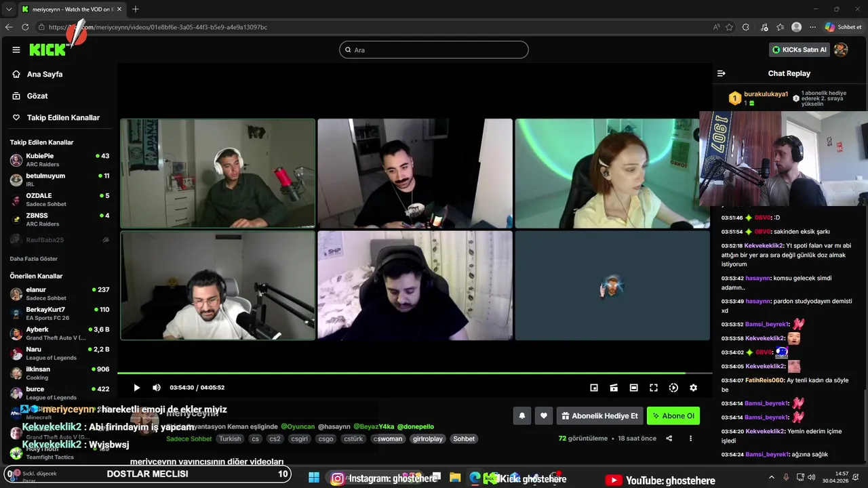Open ZBNSS channel
This screenshot has width=868, height=488.
click(59, 220)
